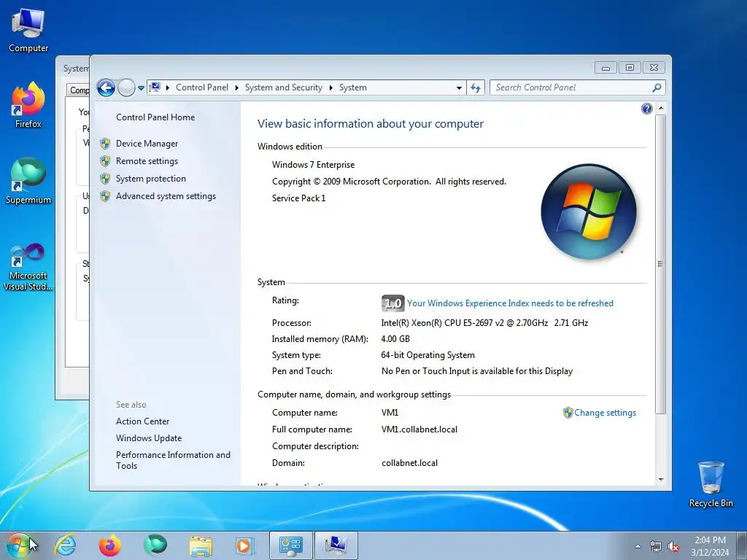
Task: Open Firefox from the taskbar
Action: (110, 545)
